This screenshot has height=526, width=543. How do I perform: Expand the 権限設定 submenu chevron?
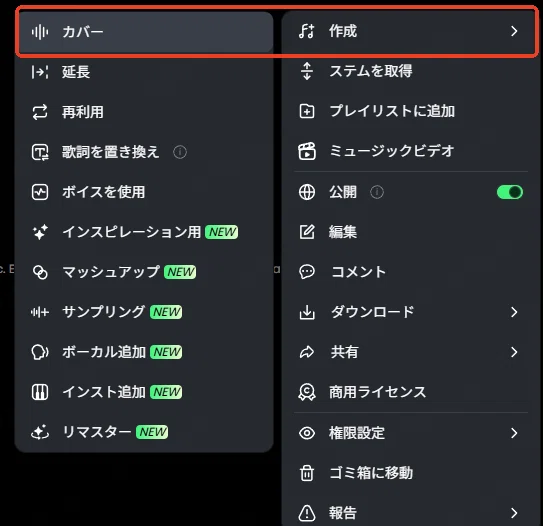[514, 433]
